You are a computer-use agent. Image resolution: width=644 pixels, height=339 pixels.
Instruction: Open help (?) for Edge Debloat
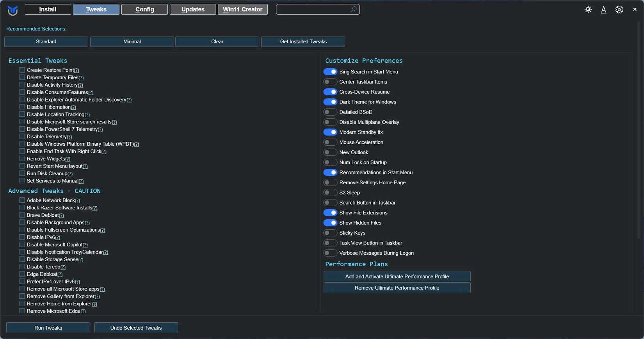60,275
